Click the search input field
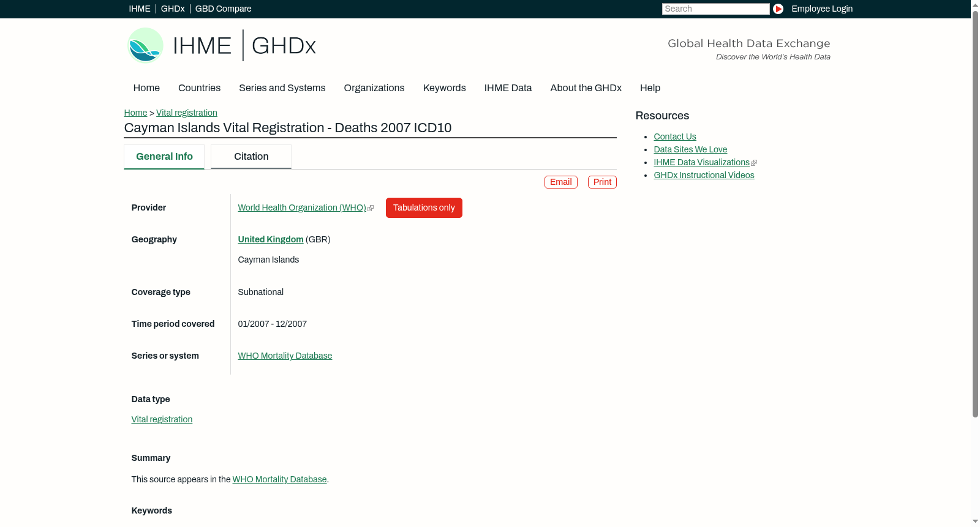This screenshot has width=980, height=527. pyautogui.click(x=715, y=9)
